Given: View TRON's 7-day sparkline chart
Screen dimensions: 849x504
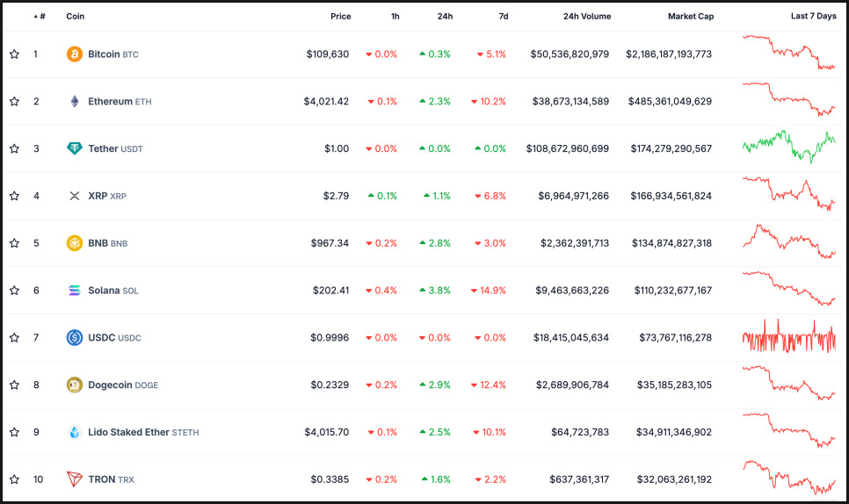Looking at the screenshot, I should 789,478.
